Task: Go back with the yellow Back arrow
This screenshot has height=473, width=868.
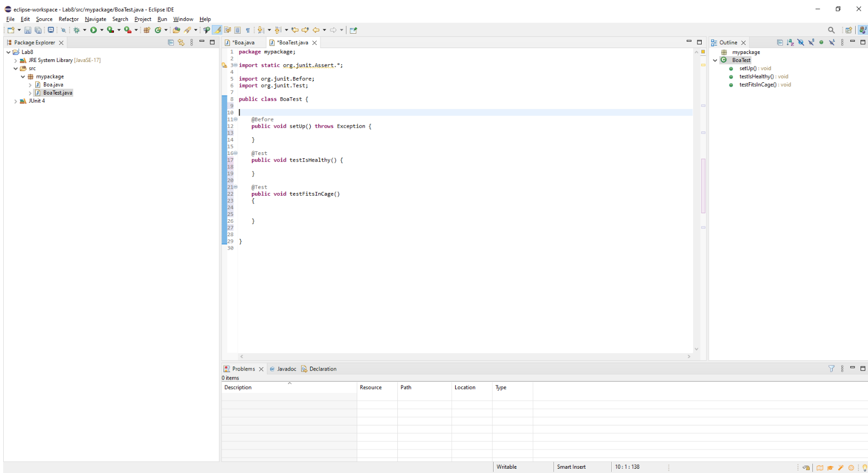Action: 316,30
